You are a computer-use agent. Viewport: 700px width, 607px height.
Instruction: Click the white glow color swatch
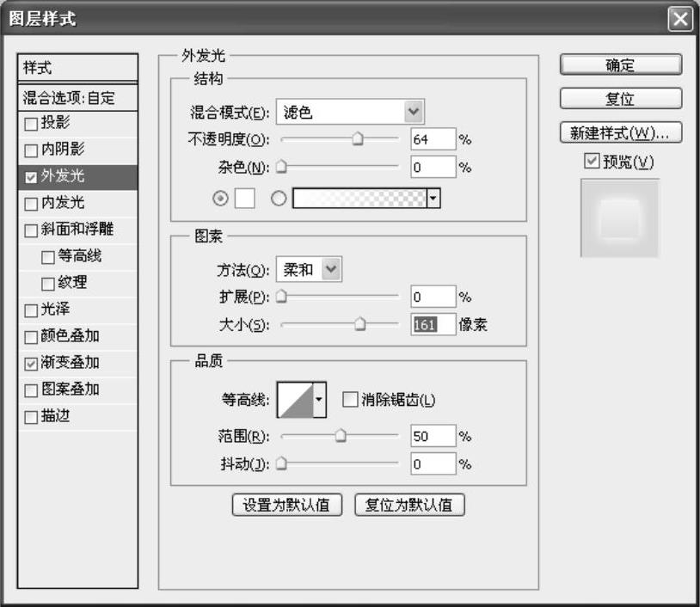point(244,198)
